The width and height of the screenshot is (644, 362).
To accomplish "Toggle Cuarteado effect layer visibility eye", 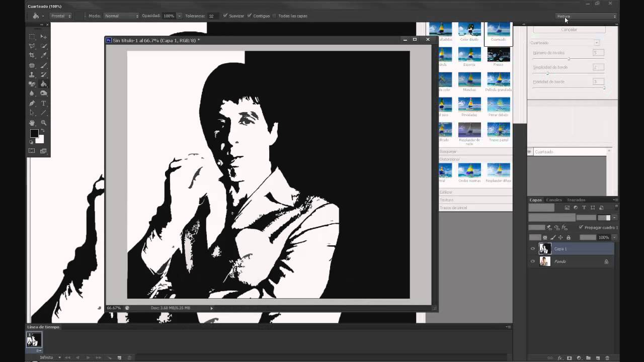I will (x=529, y=151).
